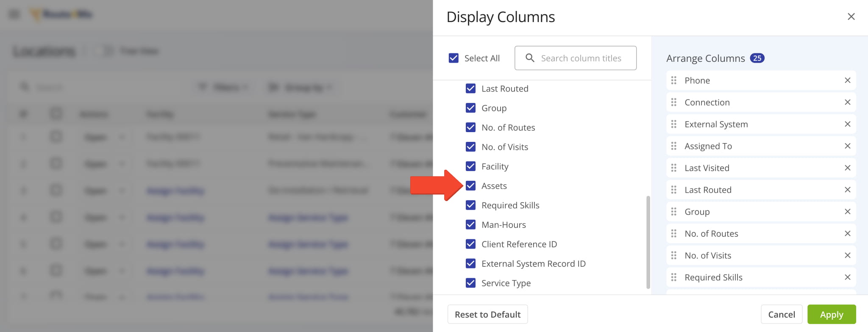Grab the Last Routed drag handle
Screen dimensions: 868x332
click(674, 190)
